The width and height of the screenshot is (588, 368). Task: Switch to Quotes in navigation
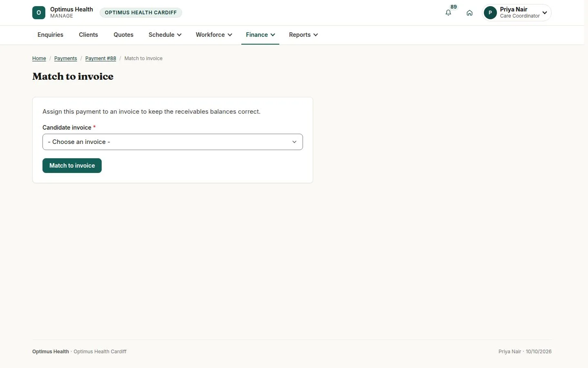123,35
